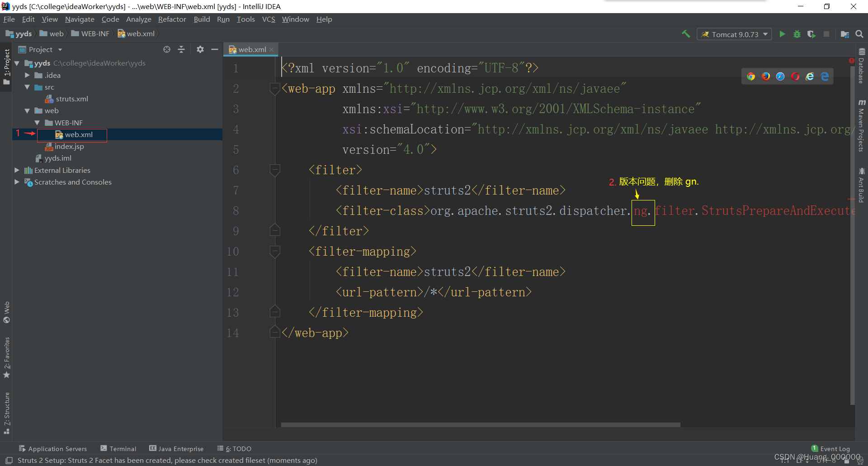Image resolution: width=868 pixels, height=466 pixels.
Task: Start debugging with the bug icon
Action: [797, 34]
